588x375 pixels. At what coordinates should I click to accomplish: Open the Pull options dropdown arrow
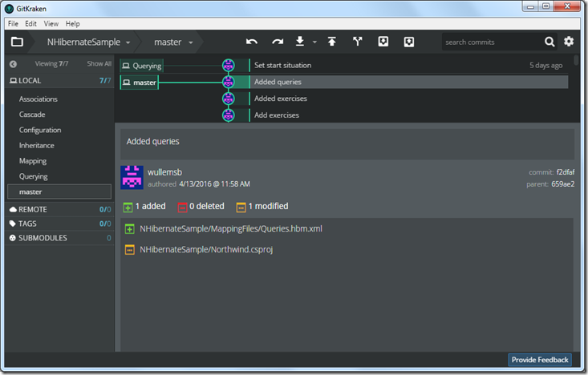tap(314, 42)
